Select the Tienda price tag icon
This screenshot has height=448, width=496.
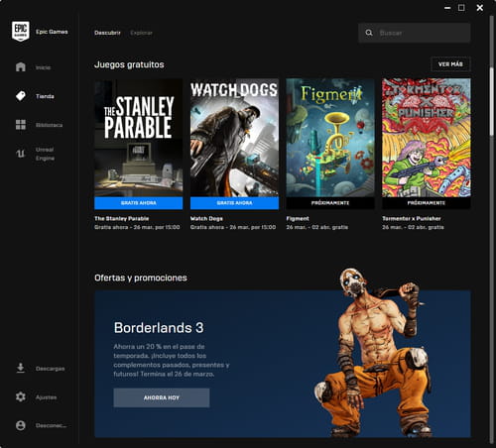click(21, 96)
